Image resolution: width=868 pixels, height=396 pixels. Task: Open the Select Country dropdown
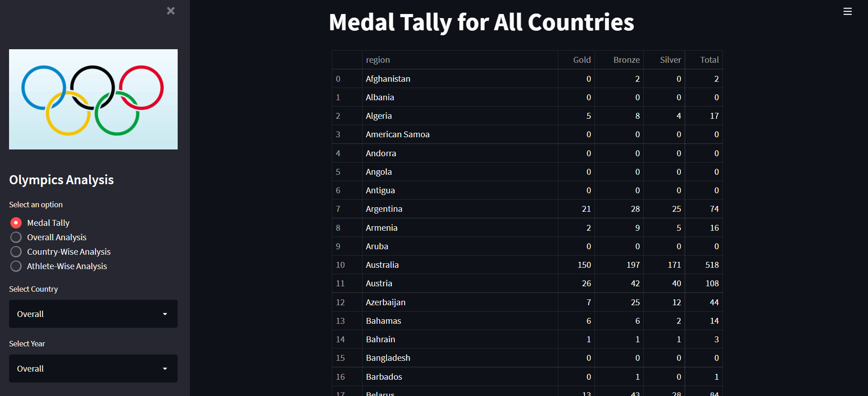pyautogui.click(x=93, y=314)
